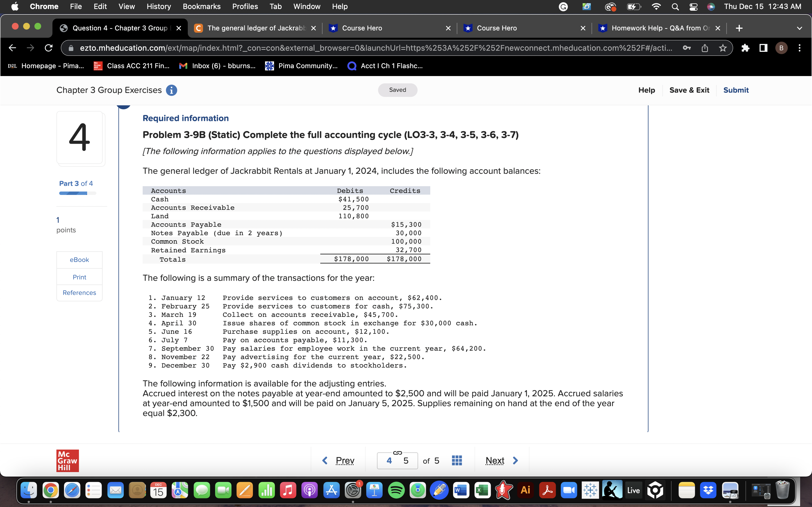Go to the next question with Next
This screenshot has height=507, width=812.
(502, 461)
